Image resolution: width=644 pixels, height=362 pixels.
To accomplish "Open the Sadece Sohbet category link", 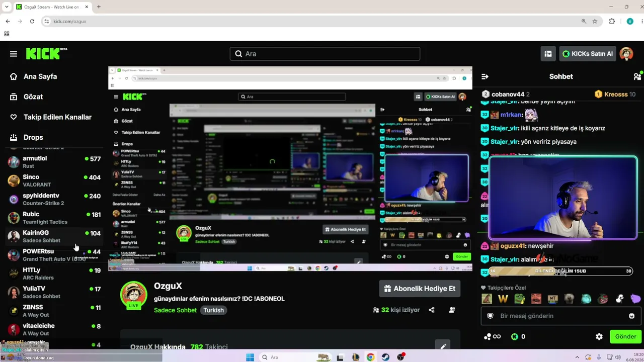I will point(175,310).
